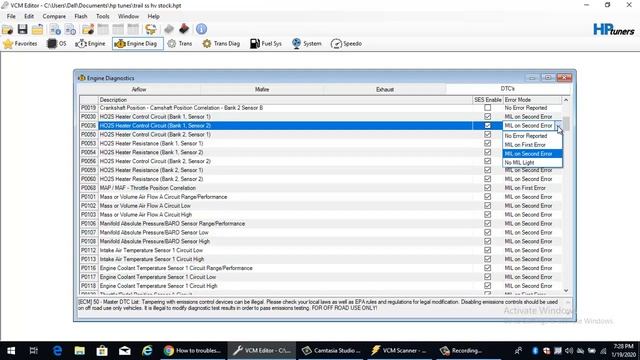Choose No MIL Light option
Viewport: 640px width, 360px height.
point(533,163)
